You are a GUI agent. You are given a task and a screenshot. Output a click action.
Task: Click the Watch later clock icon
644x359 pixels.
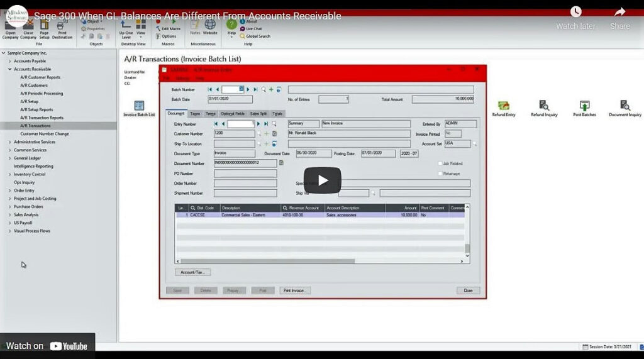click(576, 12)
